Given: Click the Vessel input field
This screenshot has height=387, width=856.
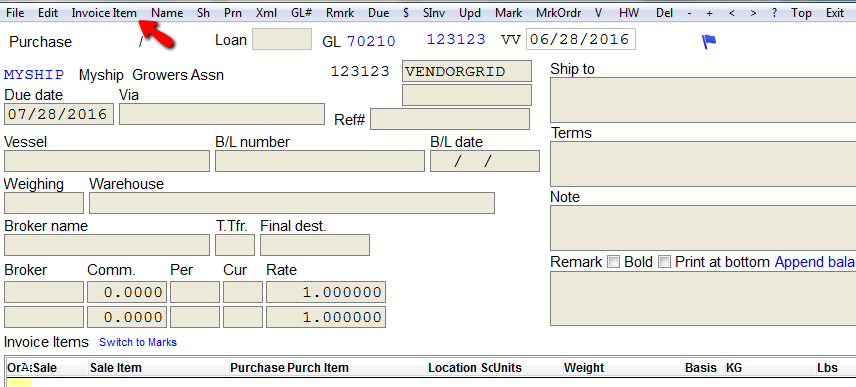Looking at the screenshot, I should [106, 161].
